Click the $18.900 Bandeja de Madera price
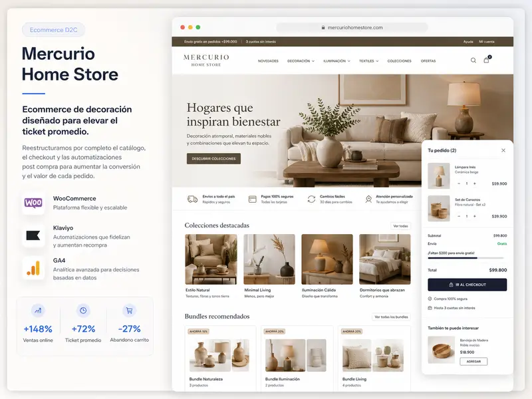The width and height of the screenshot is (532, 399). [467, 352]
